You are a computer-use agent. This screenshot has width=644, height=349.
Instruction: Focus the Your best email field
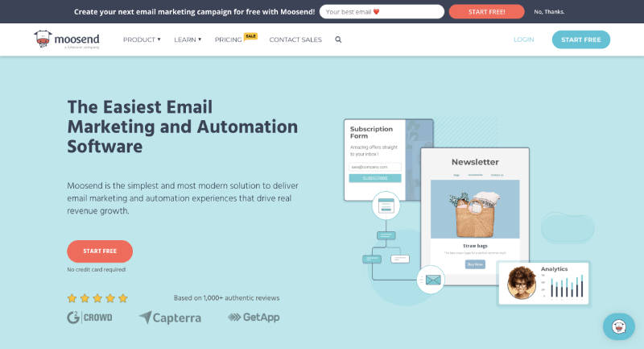(x=382, y=11)
